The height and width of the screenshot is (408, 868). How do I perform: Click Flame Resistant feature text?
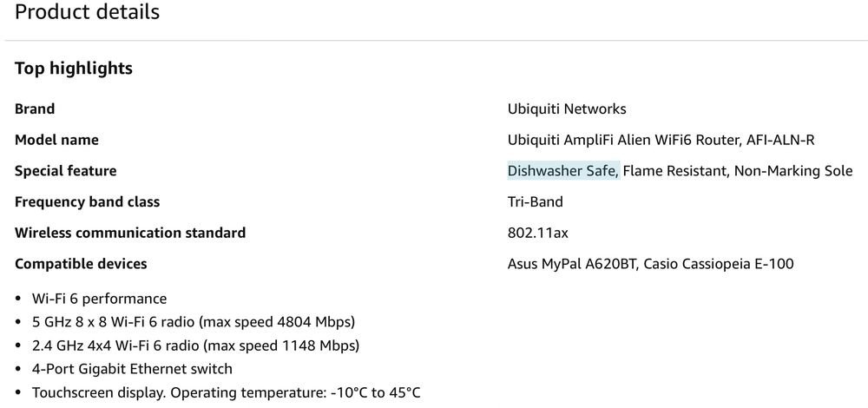pyautogui.click(x=674, y=171)
